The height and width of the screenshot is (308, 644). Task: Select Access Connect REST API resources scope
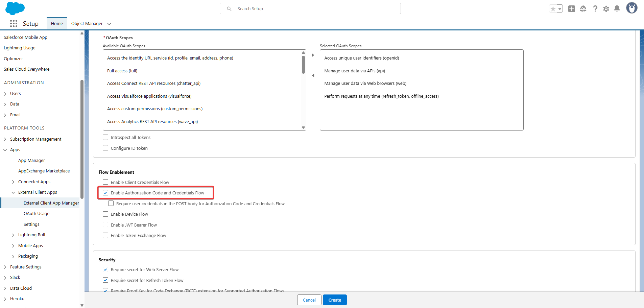154,84
